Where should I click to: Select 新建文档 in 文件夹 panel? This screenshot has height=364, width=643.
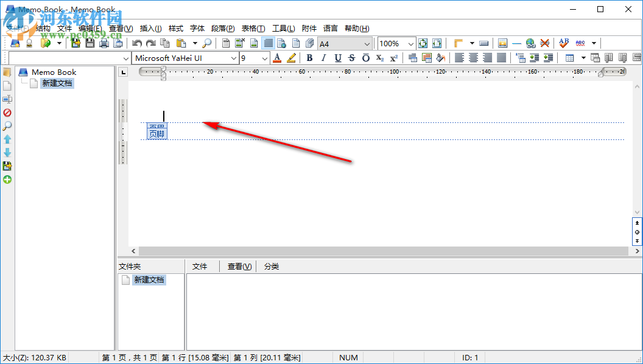coord(149,279)
